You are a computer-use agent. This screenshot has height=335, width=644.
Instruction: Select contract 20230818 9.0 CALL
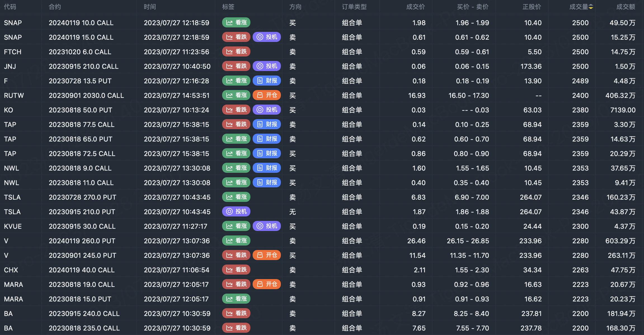[80, 168]
